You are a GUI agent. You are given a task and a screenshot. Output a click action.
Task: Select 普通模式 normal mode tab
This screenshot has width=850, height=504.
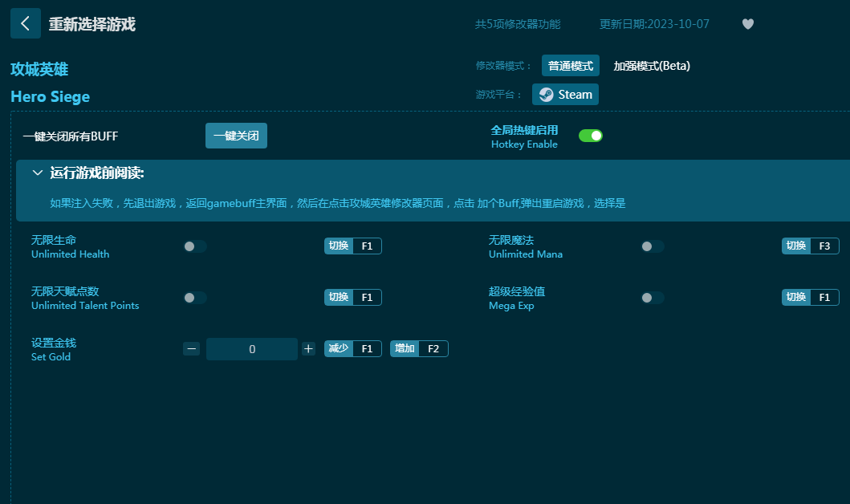pyautogui.click(x=570, y=66)
